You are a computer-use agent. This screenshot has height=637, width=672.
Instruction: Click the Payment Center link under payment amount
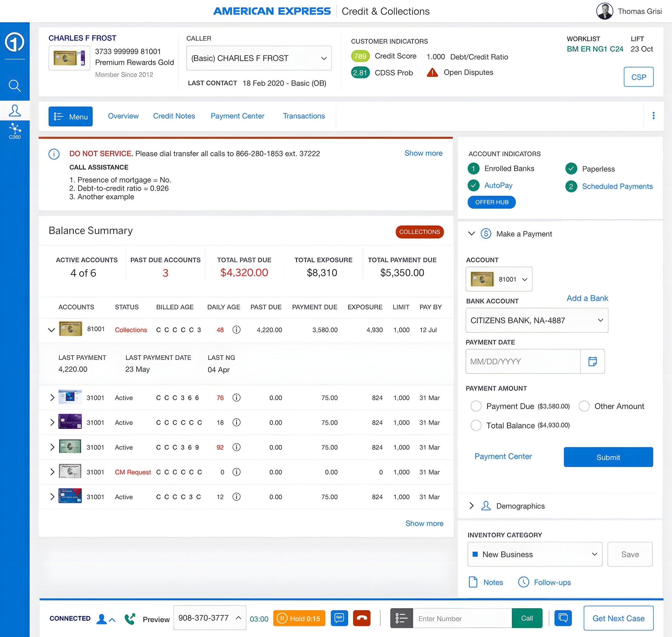503,456
